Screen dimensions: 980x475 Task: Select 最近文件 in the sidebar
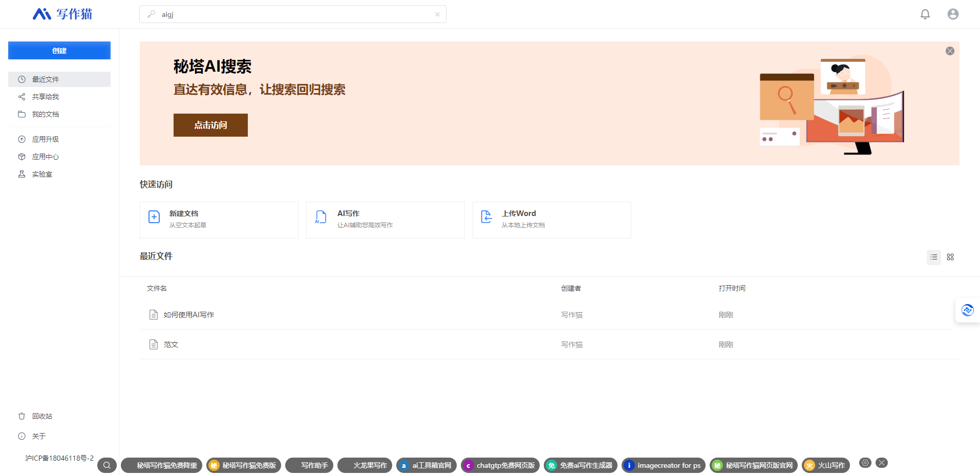click(x=46, y=79)
